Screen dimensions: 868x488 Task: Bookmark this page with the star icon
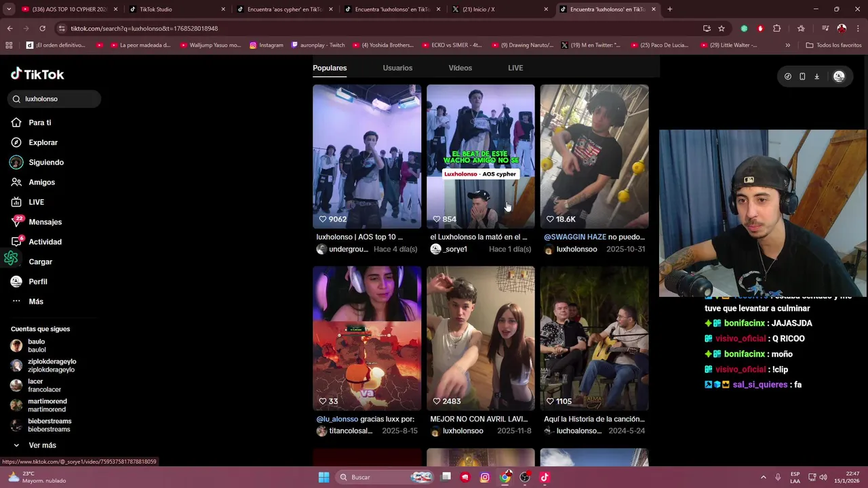pos(722,28)
